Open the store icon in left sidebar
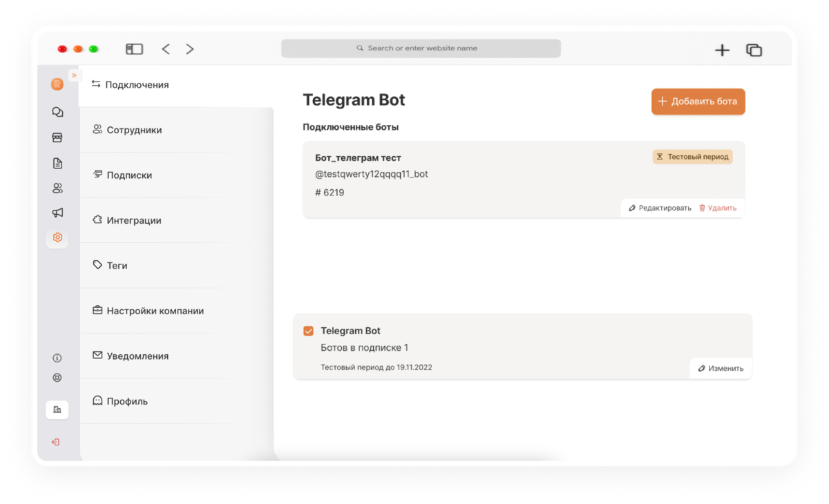The image size is (829, 504). pyautogui.click(x=57, y=137)
